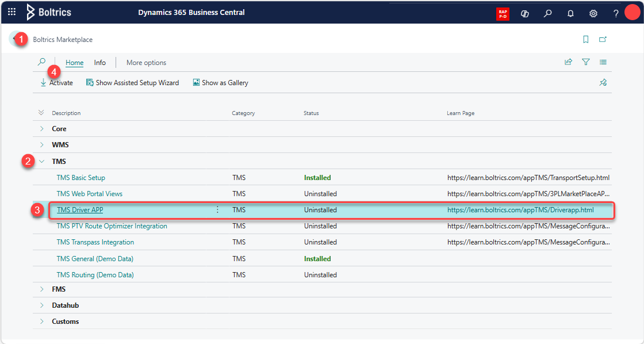Collapse the TMS group
The width and height of the screenshot is (644, 344).
(42, 162)
